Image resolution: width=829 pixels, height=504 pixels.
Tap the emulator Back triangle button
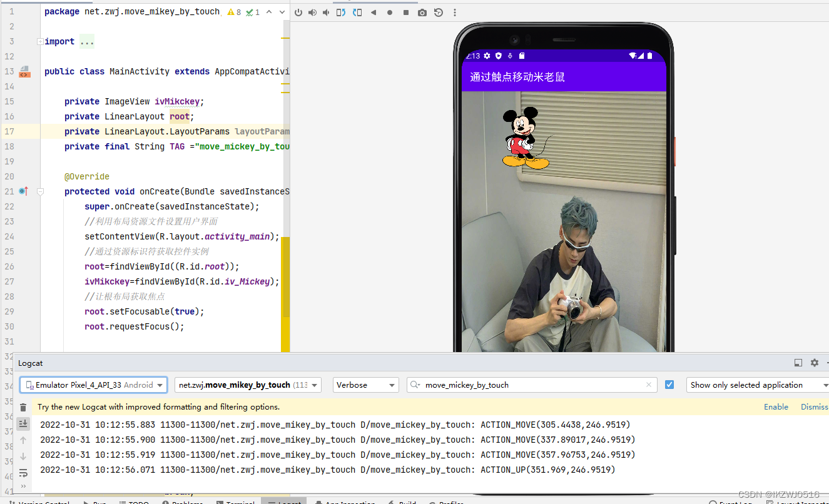[x=374, y=13]
